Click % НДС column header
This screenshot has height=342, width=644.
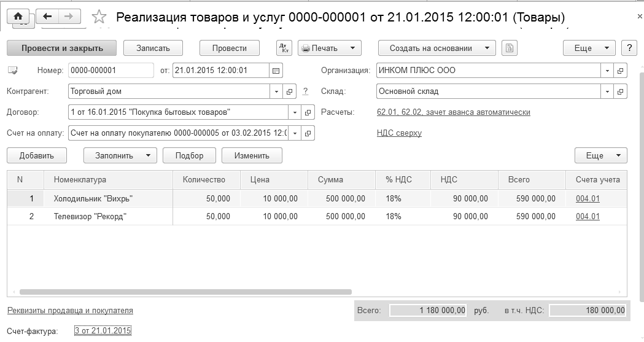pyautogui.click(x=403, y=180)
